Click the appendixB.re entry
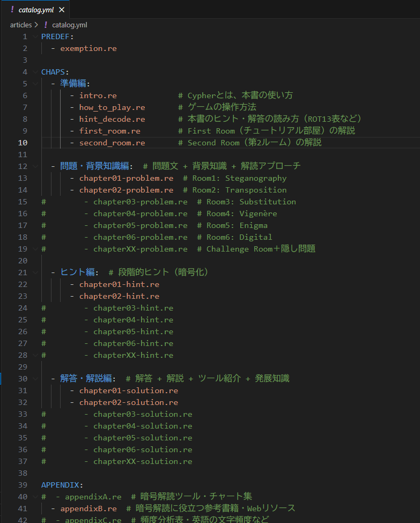Image resolution: width=420 pixels, height=523 pixels. coord(88,509)
